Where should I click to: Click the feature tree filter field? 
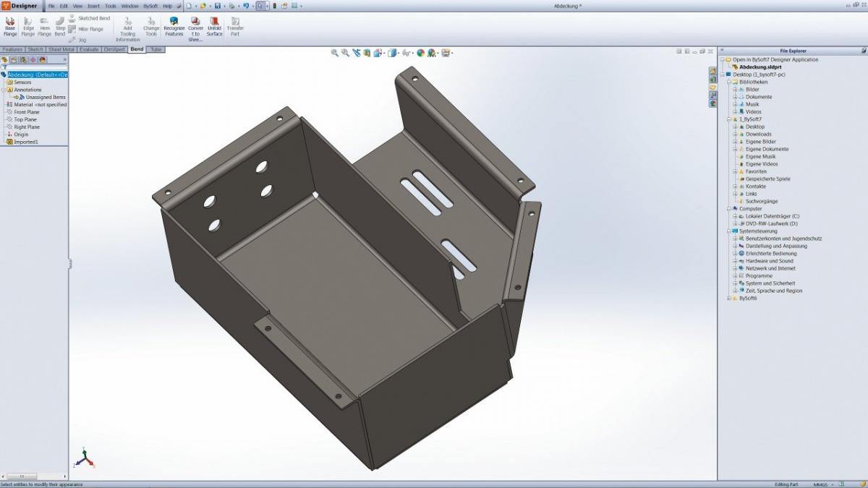[x=36, y=67]
